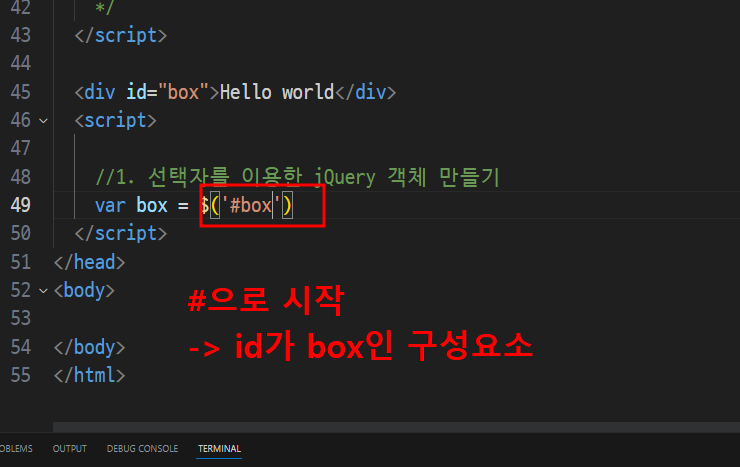The height and width of the screenshot is (467, 740).
Task: Click line number 55 in gutter
Action: 21,375
